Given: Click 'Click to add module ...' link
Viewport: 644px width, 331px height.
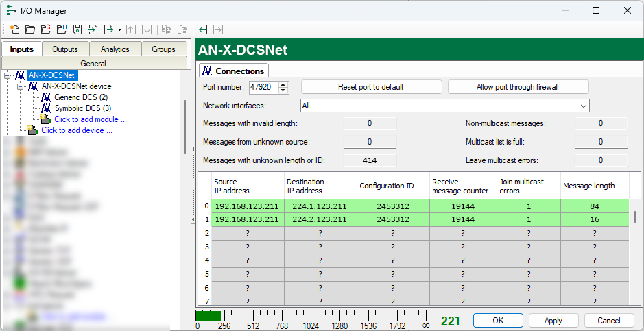Looking at the screenshot, I should [91, 119].
